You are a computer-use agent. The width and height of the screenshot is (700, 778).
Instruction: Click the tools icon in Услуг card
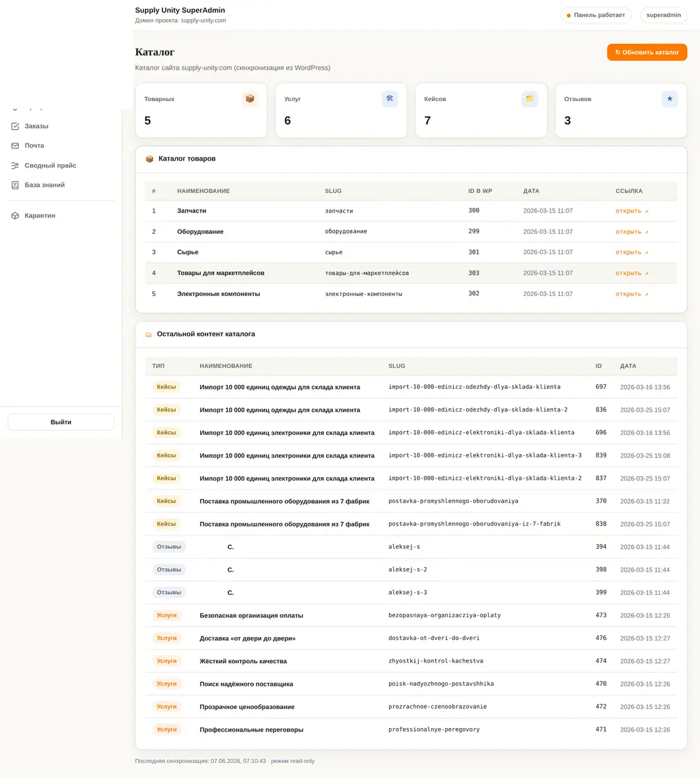click(x=390, y=98)
